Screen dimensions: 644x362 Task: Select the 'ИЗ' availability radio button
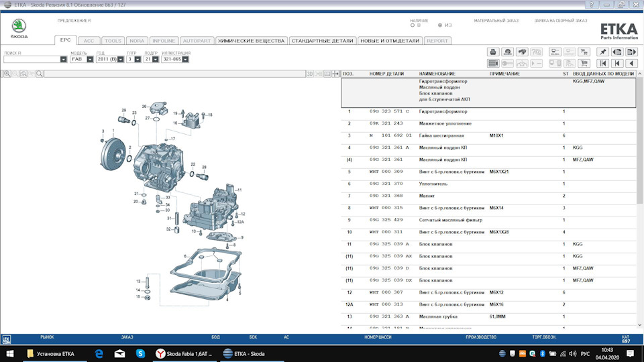[x=440, y=25]
